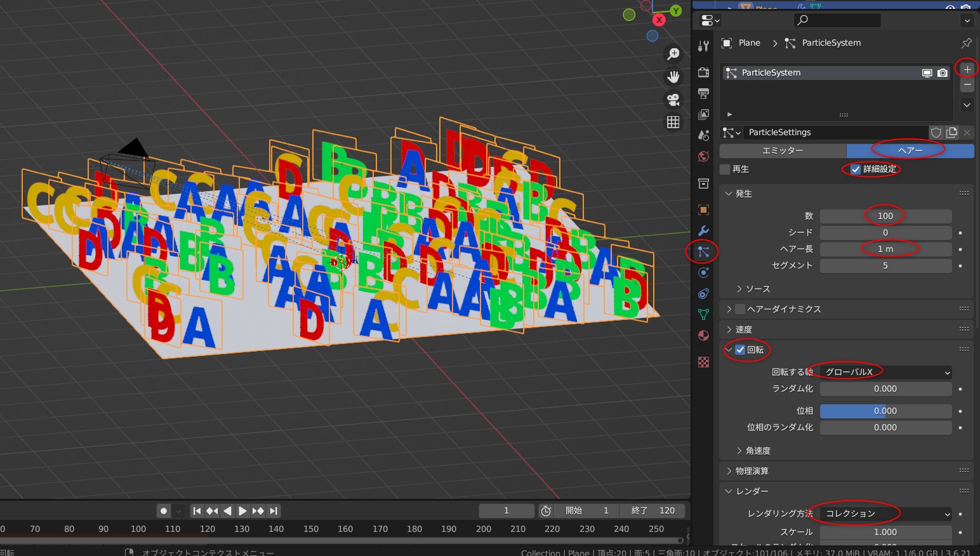Toggle perspective/orthographic grid icon

click(x=673, y=122)
